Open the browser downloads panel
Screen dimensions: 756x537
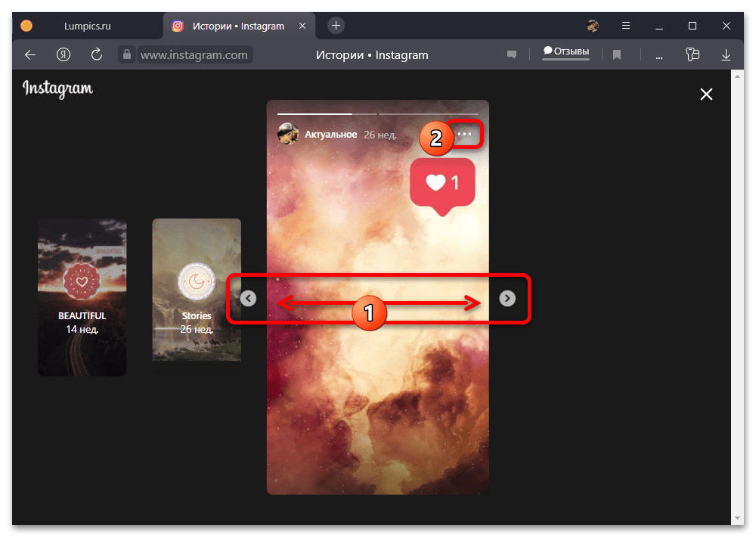(726, 54)
